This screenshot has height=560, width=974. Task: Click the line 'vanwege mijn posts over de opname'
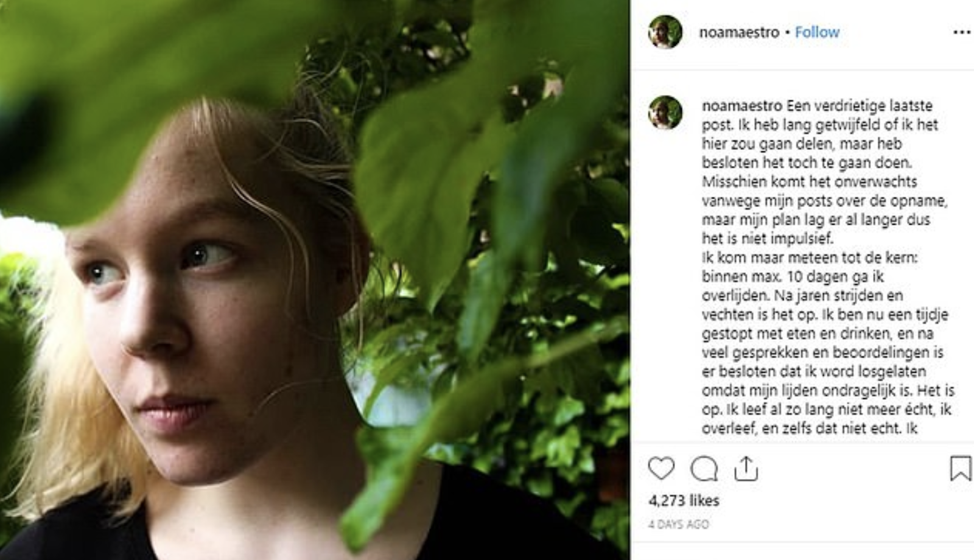(x=824, y=200)
